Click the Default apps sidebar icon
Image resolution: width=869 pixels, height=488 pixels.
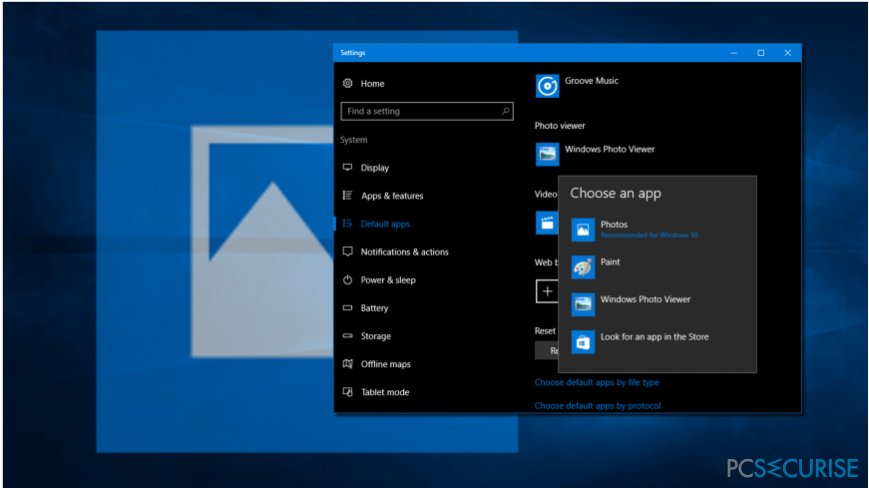point(347,224)
